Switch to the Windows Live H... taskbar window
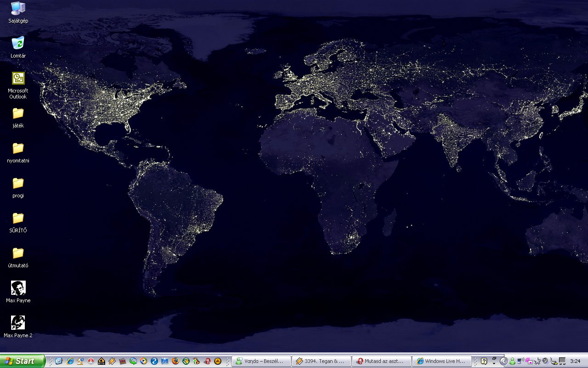 point(442,361)
